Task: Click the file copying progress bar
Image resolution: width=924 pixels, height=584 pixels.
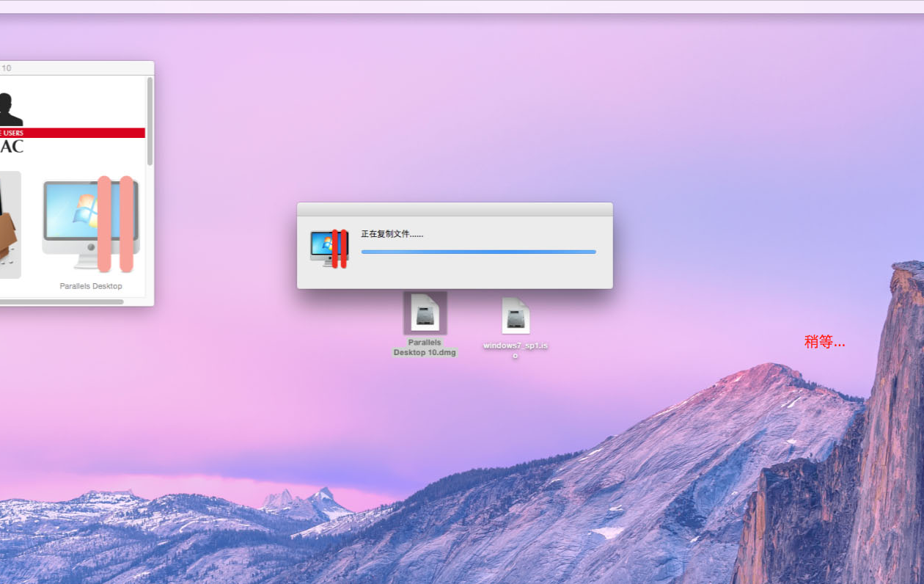Action: pyautogui.click(x=478, y=252)
